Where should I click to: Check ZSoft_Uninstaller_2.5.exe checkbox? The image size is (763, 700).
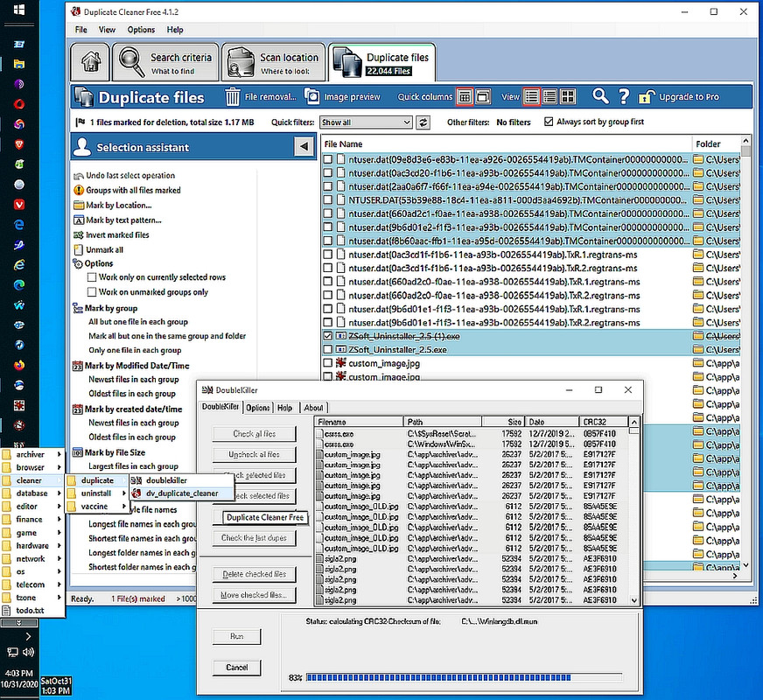tap(328, 350)
